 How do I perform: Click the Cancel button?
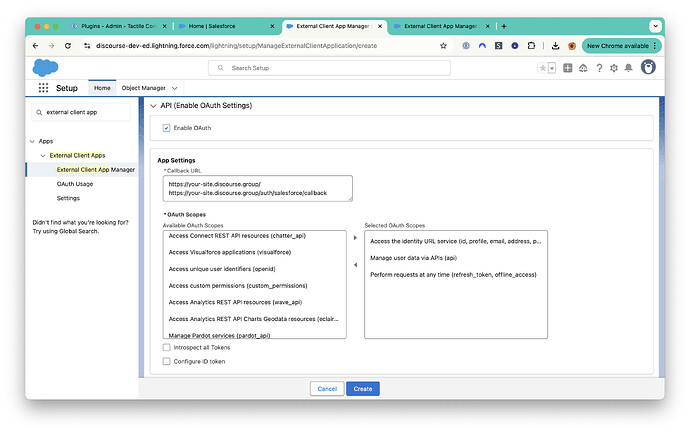tap(327, 389)
